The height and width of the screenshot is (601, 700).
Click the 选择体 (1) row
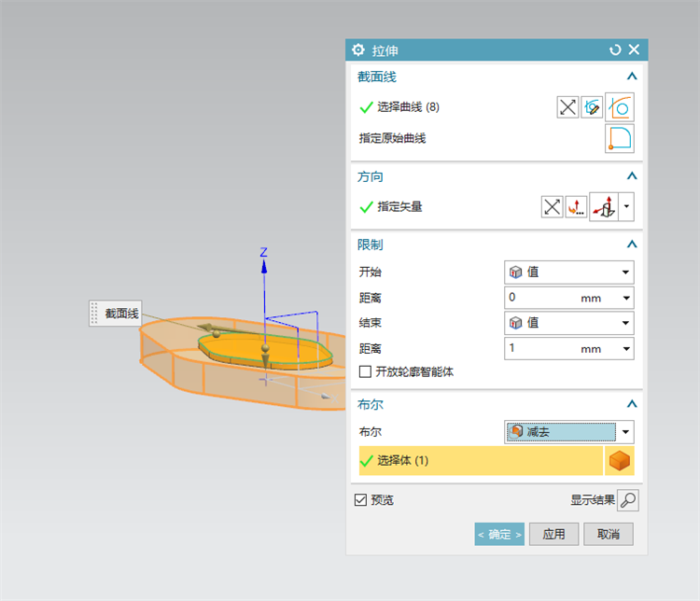coord(481,460)
